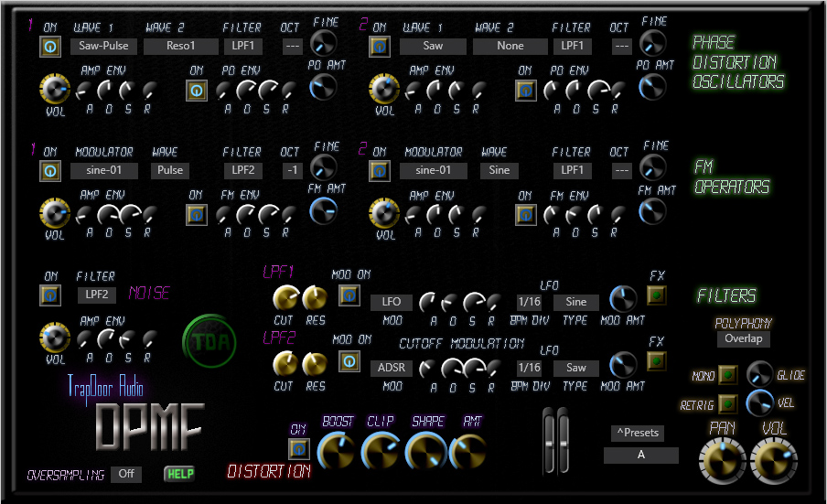Open FM operator 1 modulator sine-01 dropdown
The width and height of the screenshot is (827, 504).
[104, 170]
